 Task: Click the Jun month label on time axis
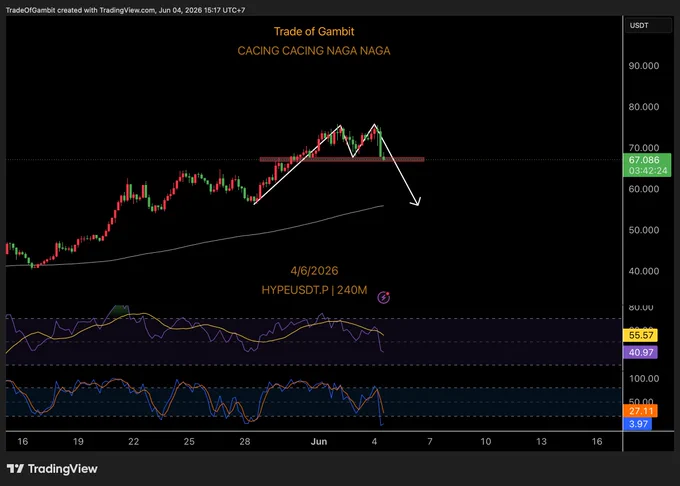click(x=319, y=441)
